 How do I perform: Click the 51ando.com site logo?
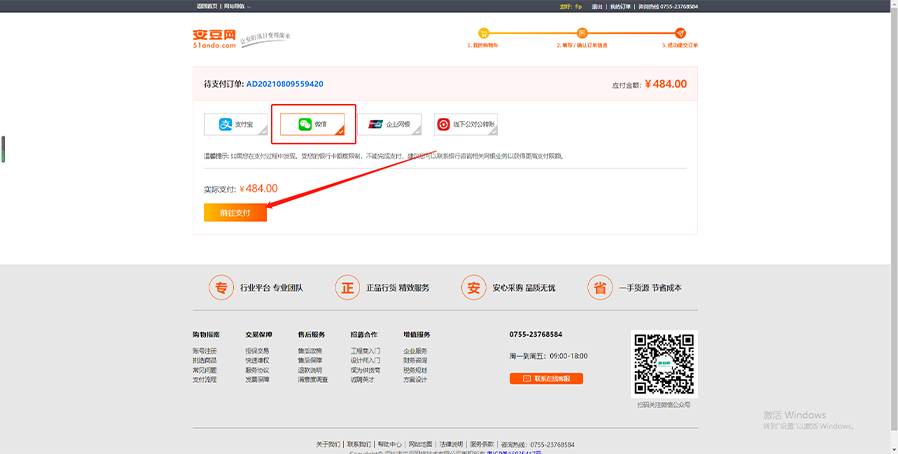coord(214,39)
